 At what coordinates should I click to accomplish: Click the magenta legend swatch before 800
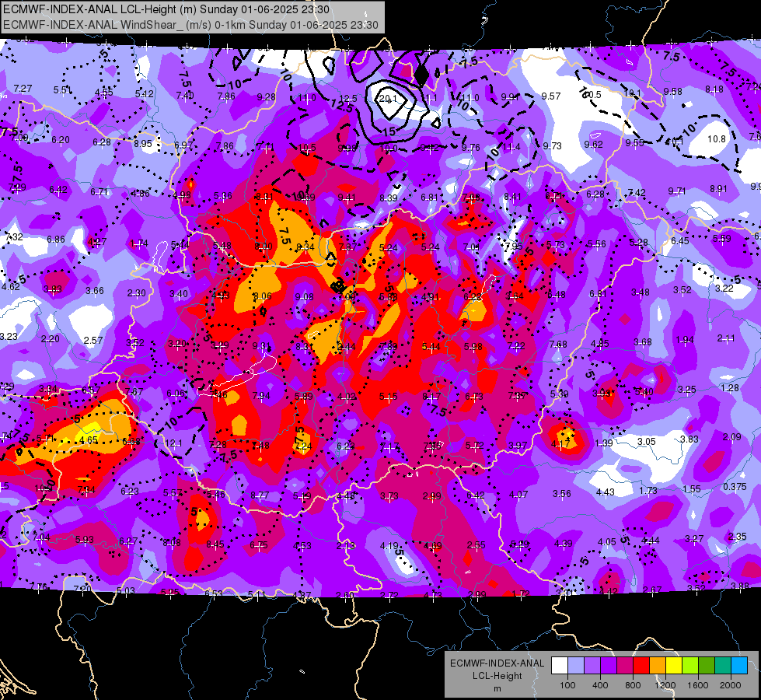coord(625,666)
